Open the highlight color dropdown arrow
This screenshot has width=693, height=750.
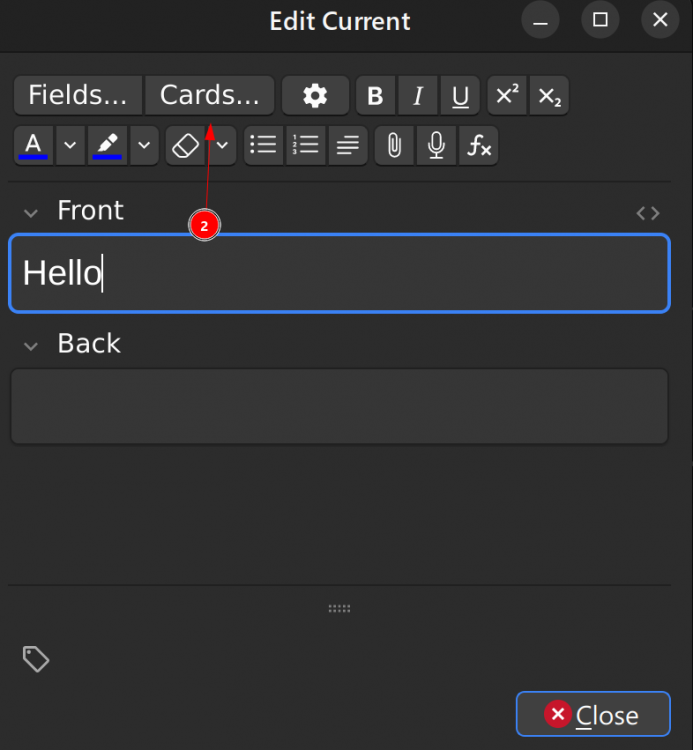[145, 146]
